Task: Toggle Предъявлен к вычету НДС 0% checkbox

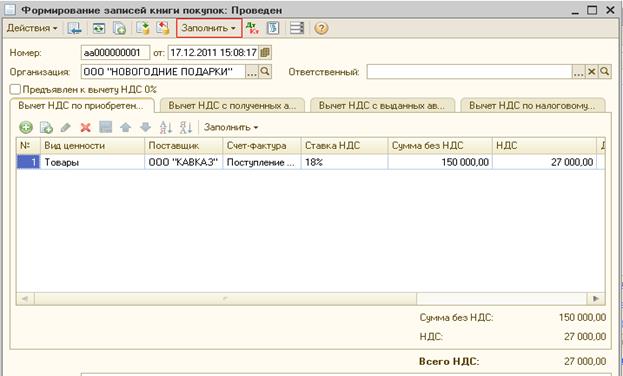Action: coord(15,89)
